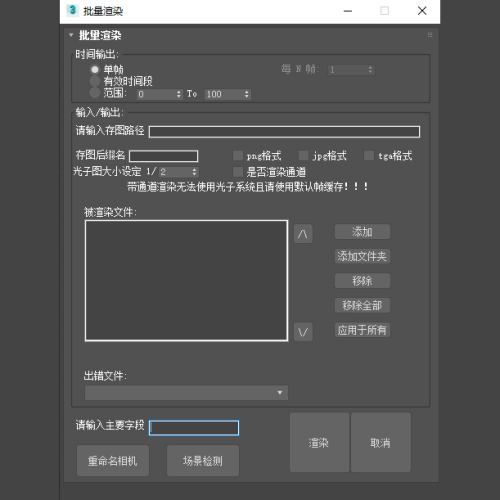Viewport: 500px width, 500px height.
Task: Select the 单帧 radio button
Action: pos(95,69)
